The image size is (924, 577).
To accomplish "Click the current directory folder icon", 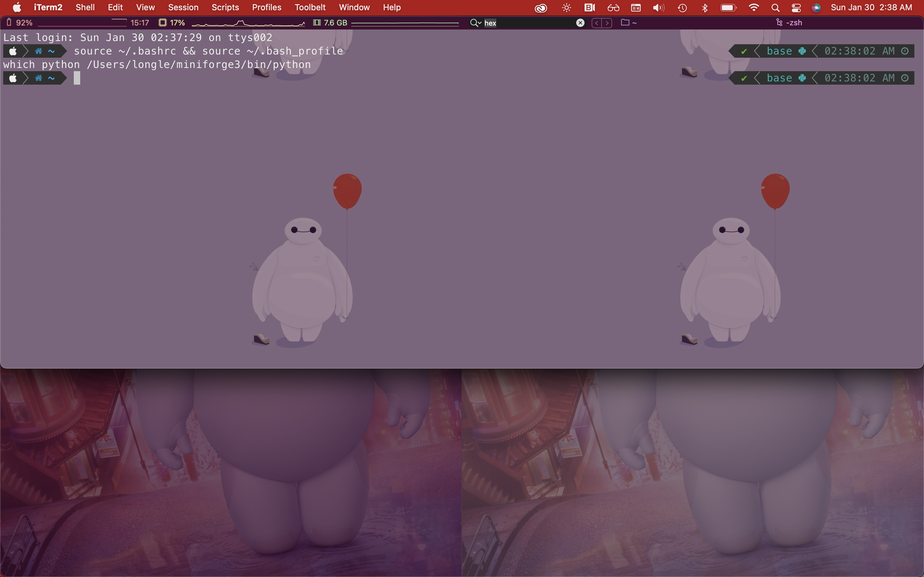I will tap(625, 22).
